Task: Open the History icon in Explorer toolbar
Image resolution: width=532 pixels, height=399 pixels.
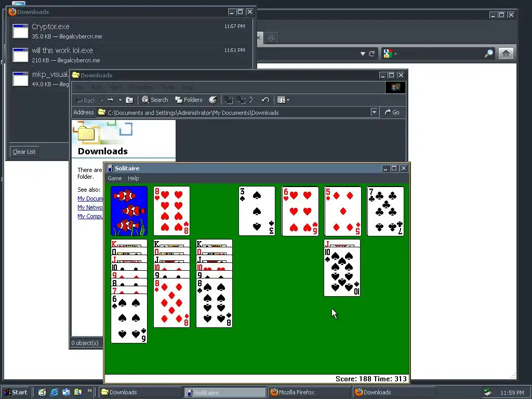Action: click(212, 100)
